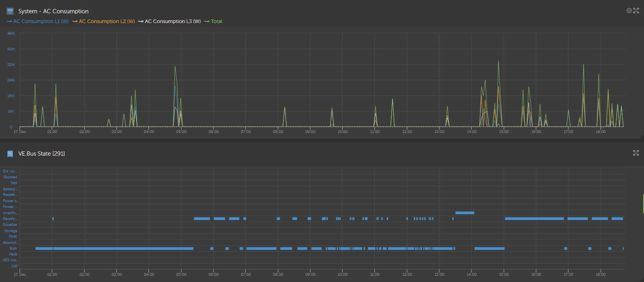Click the AES mo... state label
644x282 pixels.
click(11, 260)
